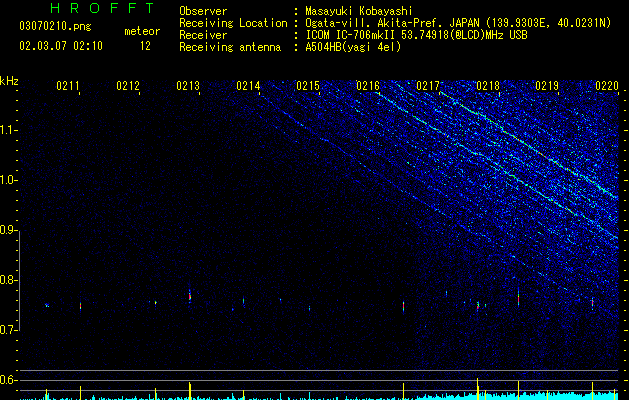Click the Receiver field label

pyautogui.click(x=203, y=35)
